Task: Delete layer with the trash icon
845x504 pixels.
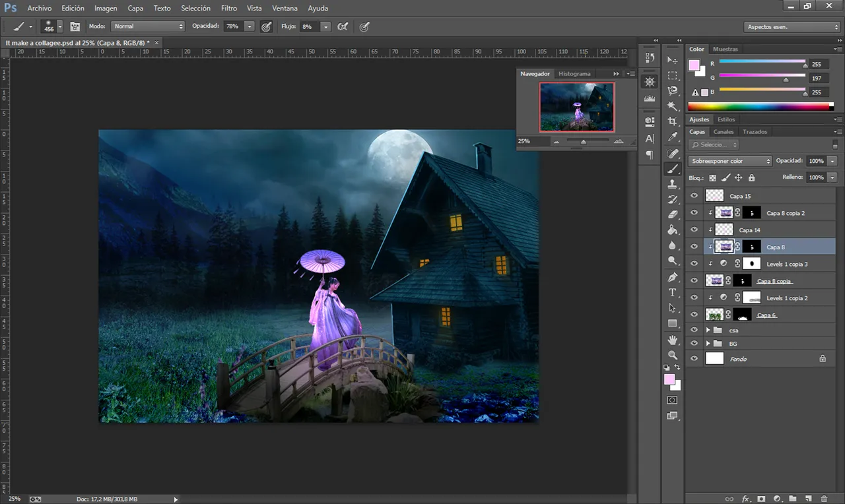Action: click(825, 499)
